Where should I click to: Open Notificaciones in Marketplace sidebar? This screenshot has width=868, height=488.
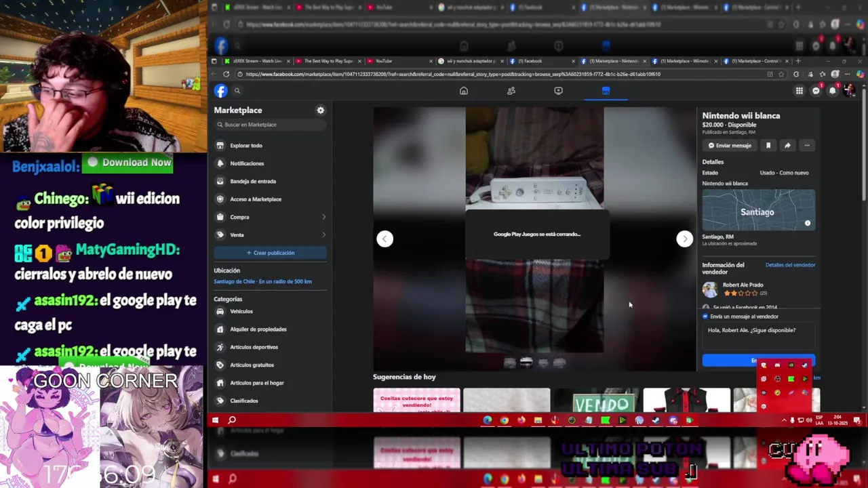pyautogui.click(x=270, y=163)
